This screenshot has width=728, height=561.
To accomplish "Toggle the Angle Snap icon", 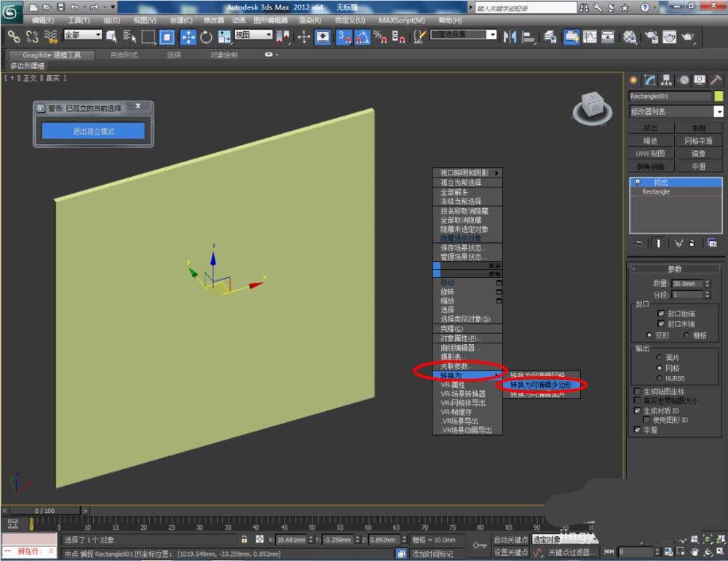I will pyautogui.click(x=362, y=36).
